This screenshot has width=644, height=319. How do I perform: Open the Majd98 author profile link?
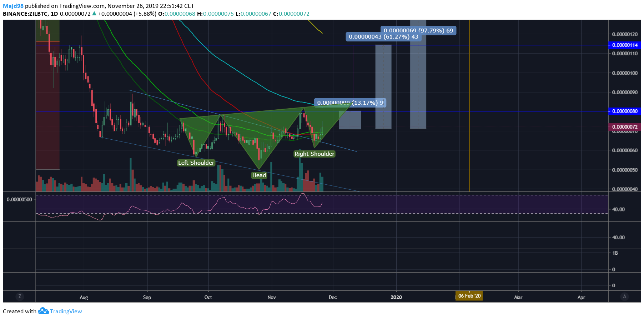coord(13,6)
